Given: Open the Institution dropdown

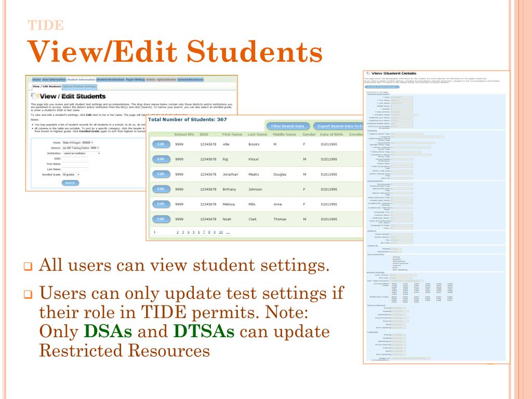Looking at the screenshot, I should pos(81,153).
